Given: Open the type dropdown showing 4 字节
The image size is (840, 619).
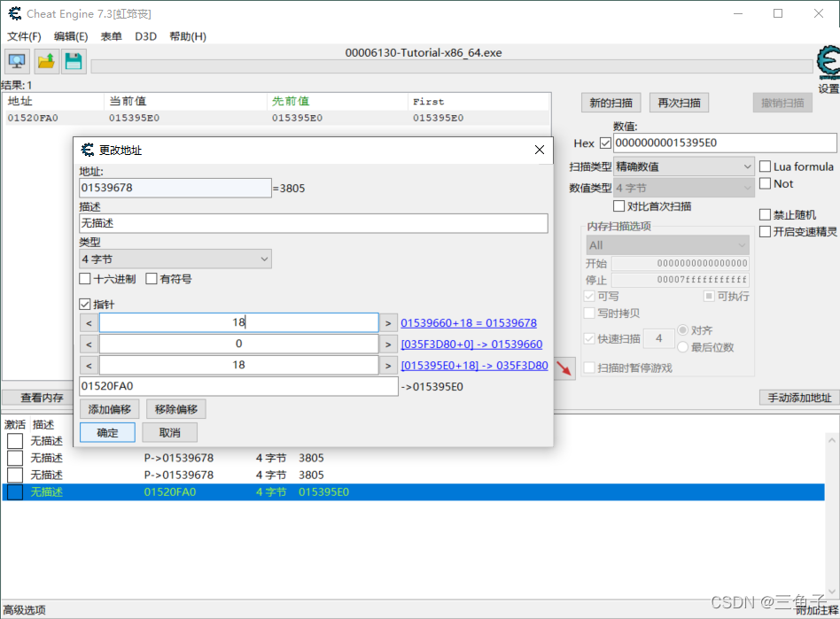Looking at the screenshot, I should point(175,259).
